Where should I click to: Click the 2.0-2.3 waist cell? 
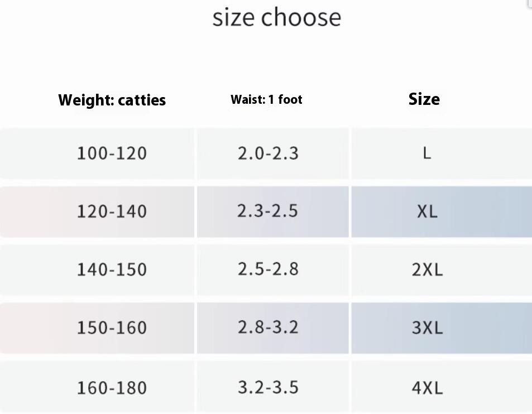[x=268, y=153]
